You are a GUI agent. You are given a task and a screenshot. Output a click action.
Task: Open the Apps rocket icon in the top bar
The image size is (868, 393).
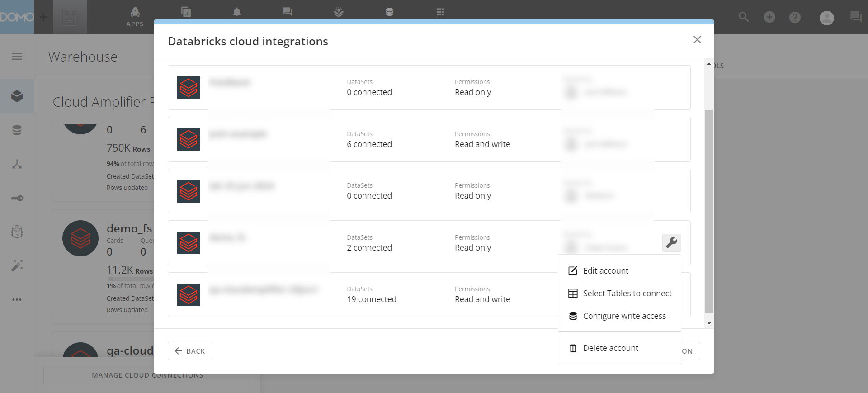click(135, 17)
